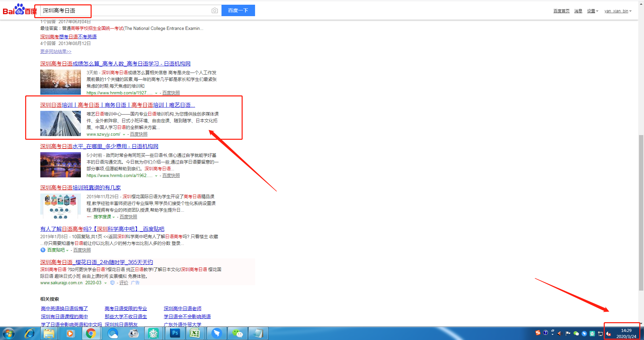Screen dimensions: 644x340
Task: Click Action Center flag in system tray
Action: point(568,334)
